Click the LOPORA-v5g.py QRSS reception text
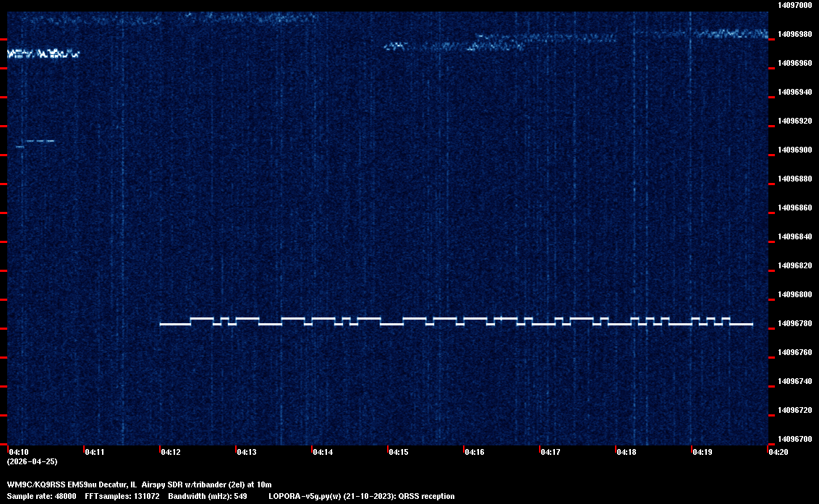Viewport: 819px width, 504px height. pos(361,496)
